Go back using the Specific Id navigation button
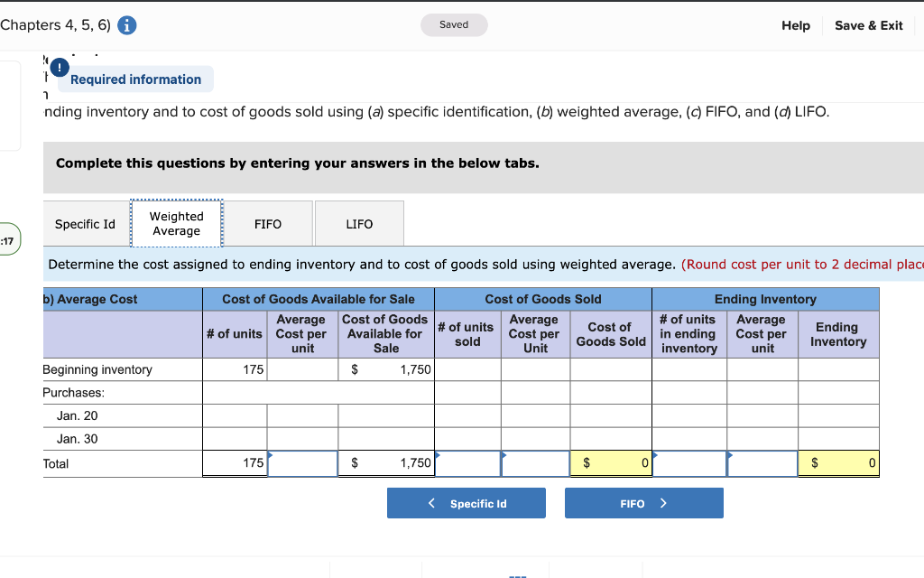Viewport: 924px width, 578px height. pos(466,503)
